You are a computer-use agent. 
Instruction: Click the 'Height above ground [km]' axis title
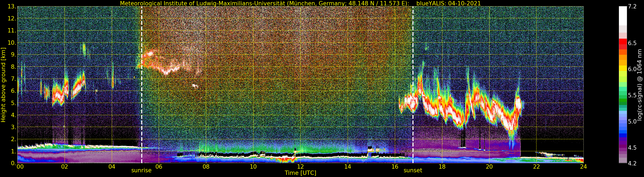pos(3,85)
